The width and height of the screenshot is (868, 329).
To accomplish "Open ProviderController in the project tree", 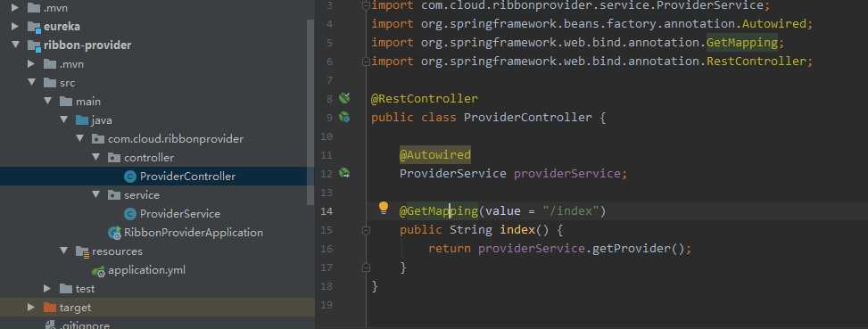I will 187,177.
